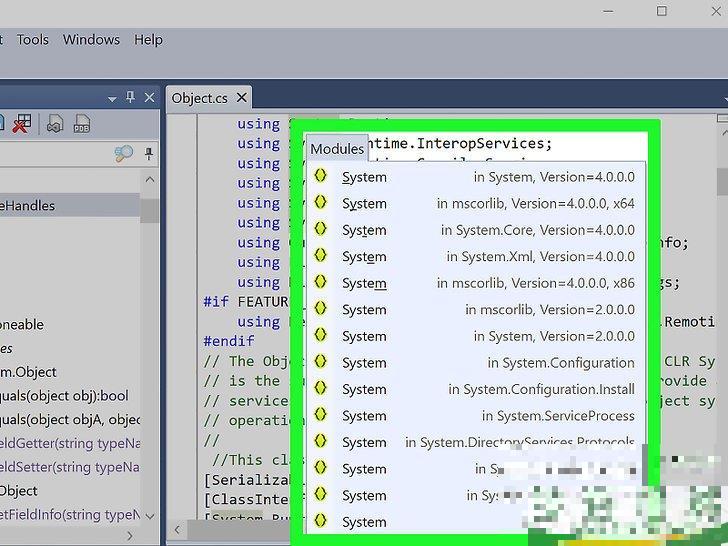Open the editor tab list dropdown
The width and height of the screenshot is (728, 546).
[x=722, y=98]
